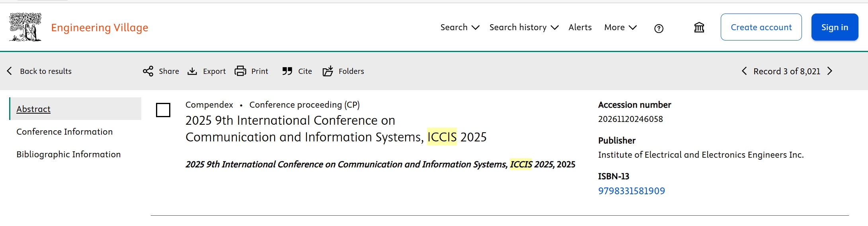Image resolution: width=868 pixels, height=226 pixels.
Task: Click the Sign in button
Action: coord(835,27)
